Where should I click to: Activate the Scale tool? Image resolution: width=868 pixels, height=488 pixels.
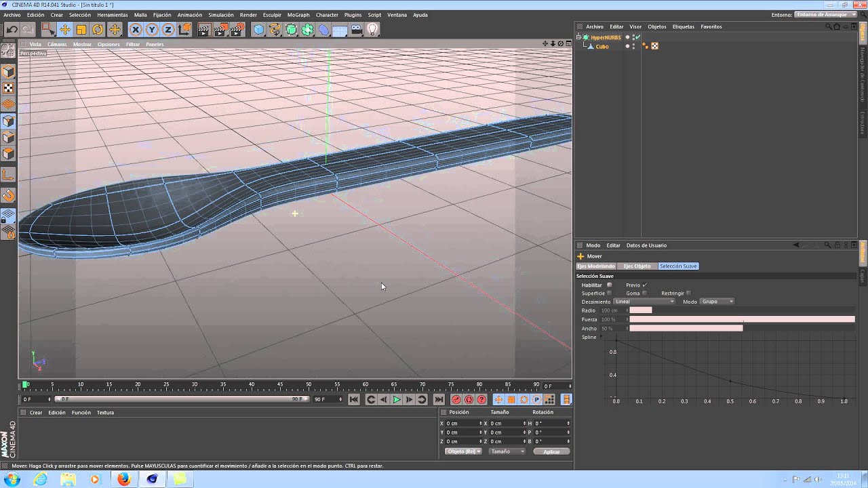point(81,29)
